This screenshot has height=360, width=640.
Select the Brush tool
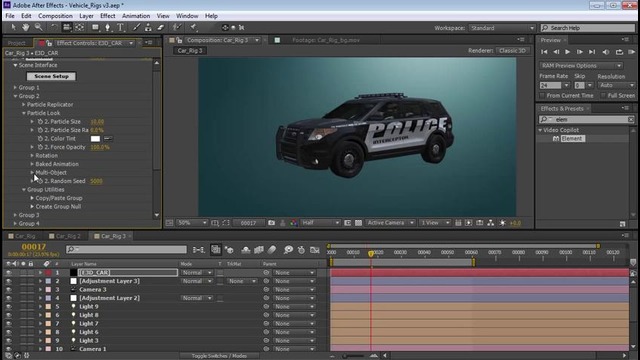point(136,27)
